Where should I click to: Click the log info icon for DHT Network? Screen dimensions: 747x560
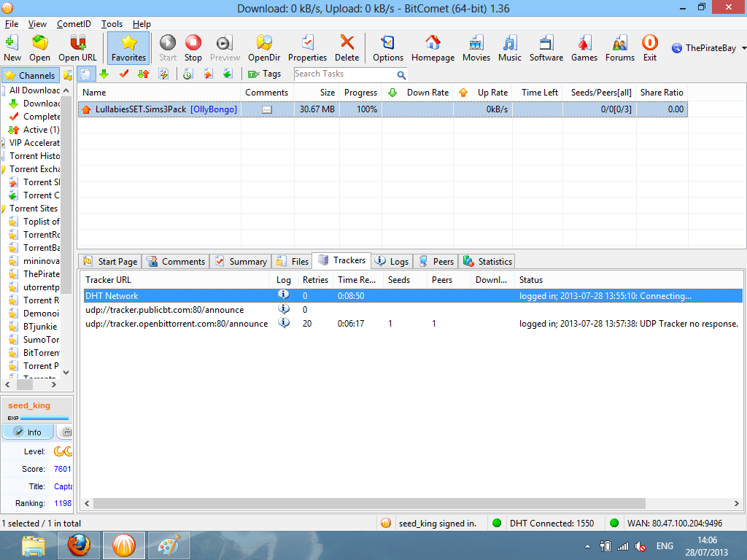click(284, 295)
